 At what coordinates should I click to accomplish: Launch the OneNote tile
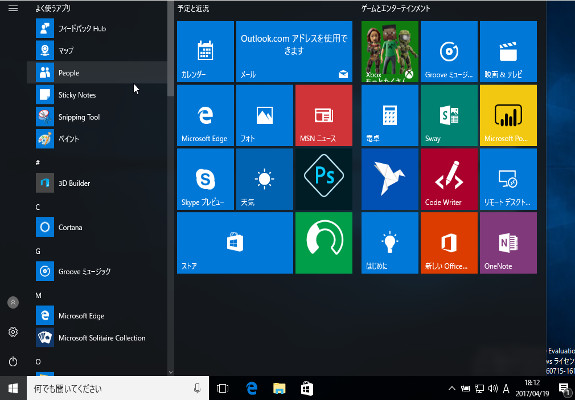pyautogui.click(x=508, y=243)
